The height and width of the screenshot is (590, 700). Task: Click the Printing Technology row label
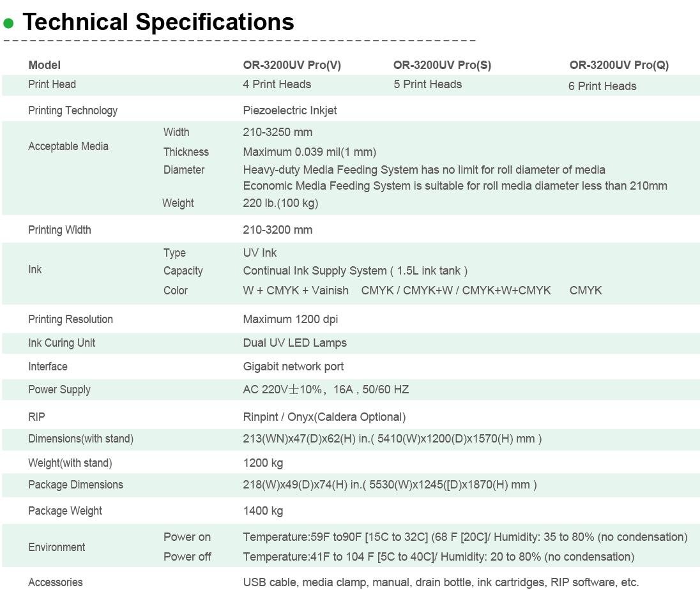click(73, 110)
